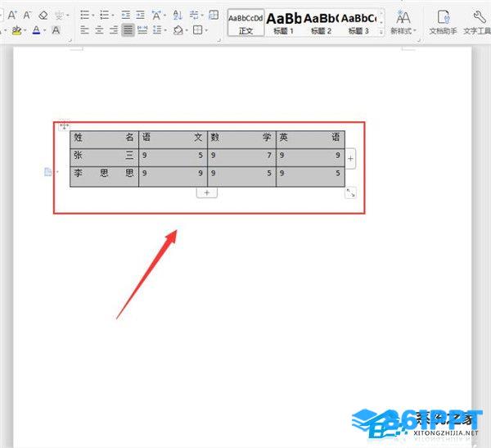Toggle character shading A icon
The image size is (491, 448).
[x=56, y=30]
